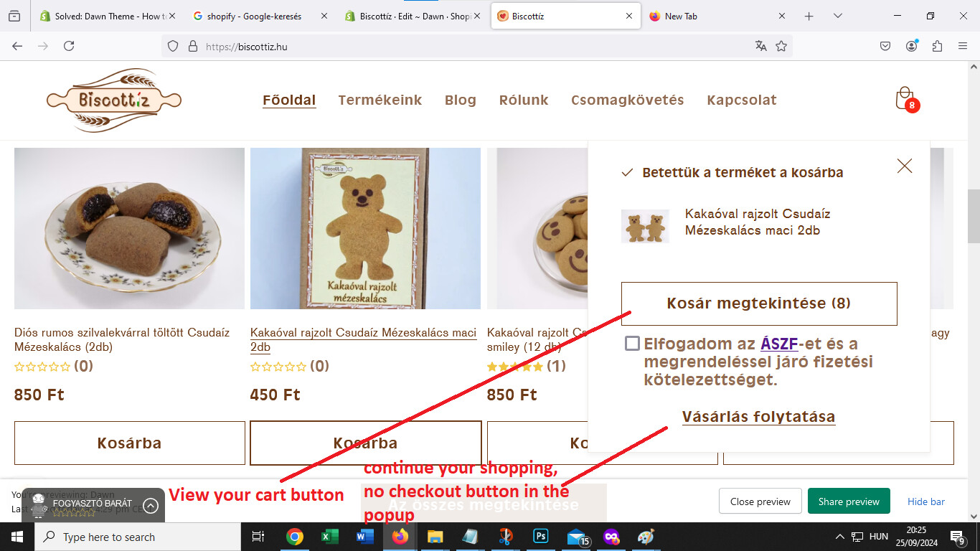Viewport: 980px width, 551px height.
Task: Open the ÁSZF terms link
Action: (779, 344)
